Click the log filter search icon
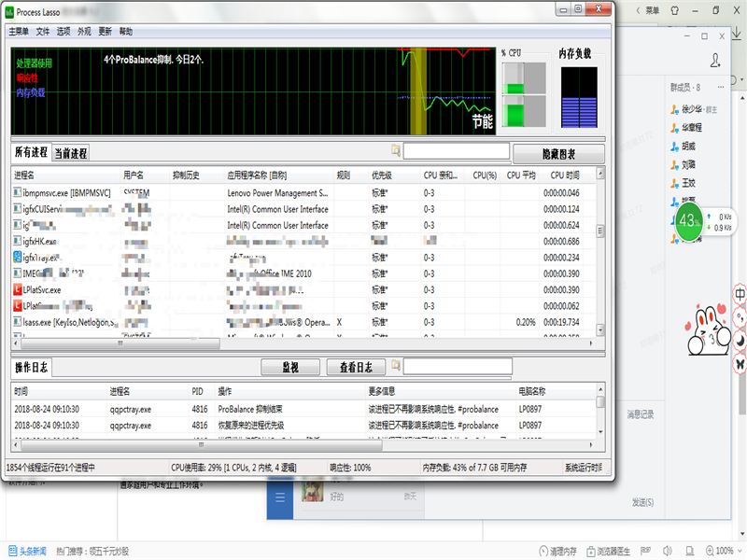The height and width of the screenshot is (560, 747). coord(396,367)
